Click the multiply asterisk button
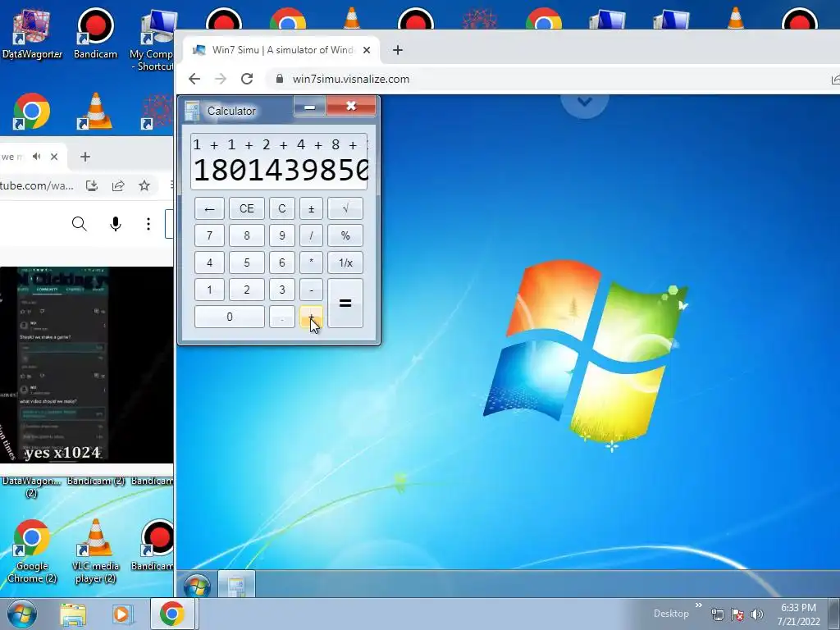 coord(311,262)
